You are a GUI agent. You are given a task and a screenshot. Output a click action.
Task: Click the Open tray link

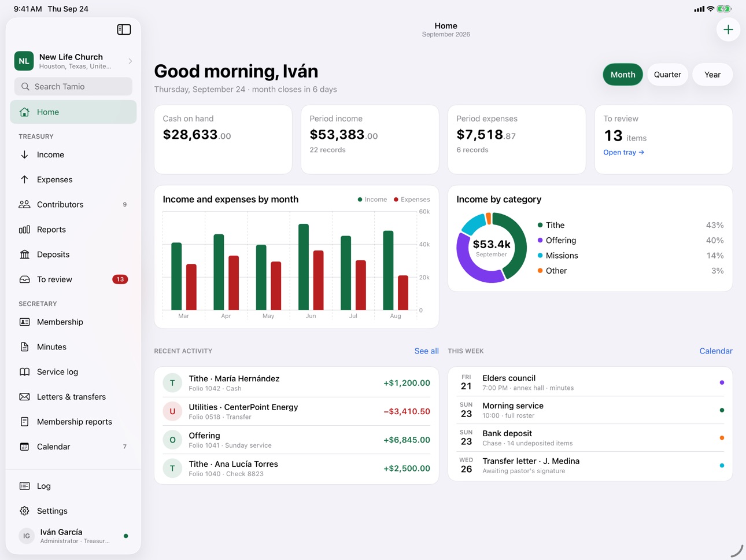click(x=623, y=152)
